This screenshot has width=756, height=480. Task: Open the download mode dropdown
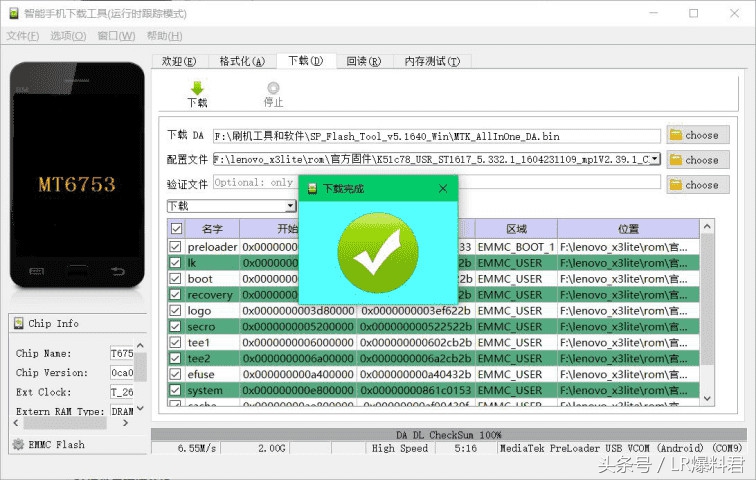[x=231, y=206]
